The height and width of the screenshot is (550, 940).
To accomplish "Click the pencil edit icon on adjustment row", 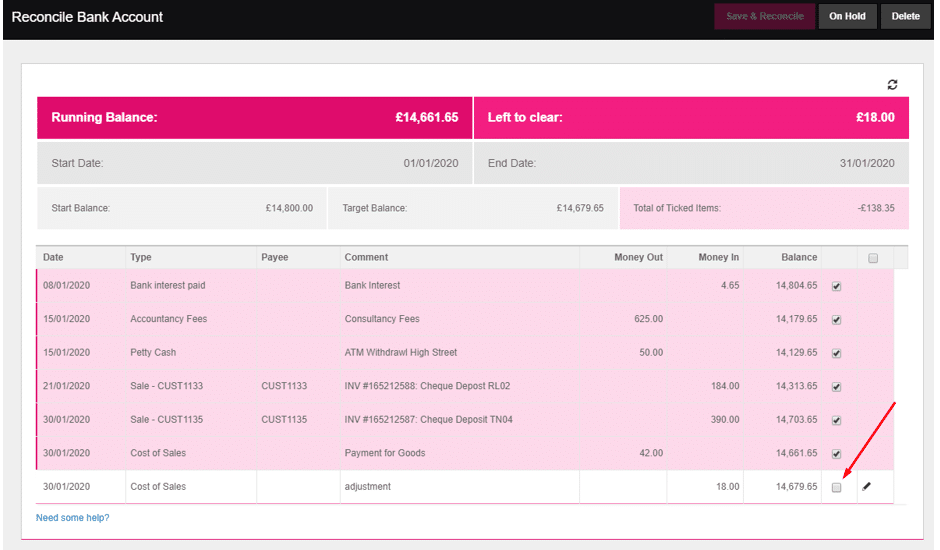I will 867,487.
